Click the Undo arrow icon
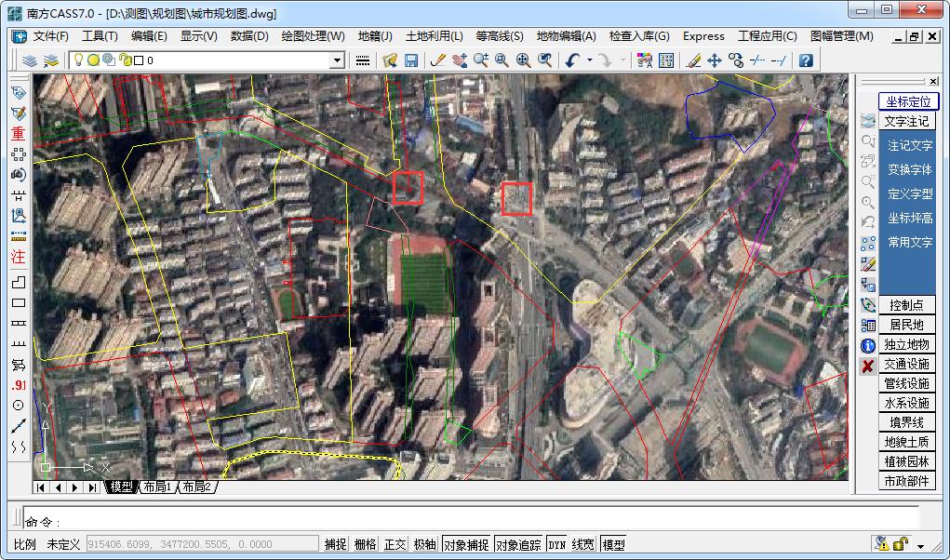The height and width of the screenshot is (560, 950). [571, 60]
